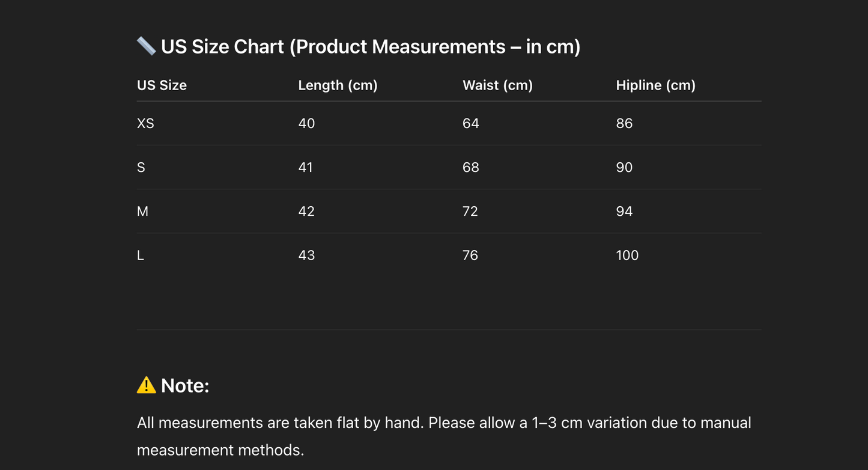
Task: Click the M hipline value 94
Action: pos(624,211)
